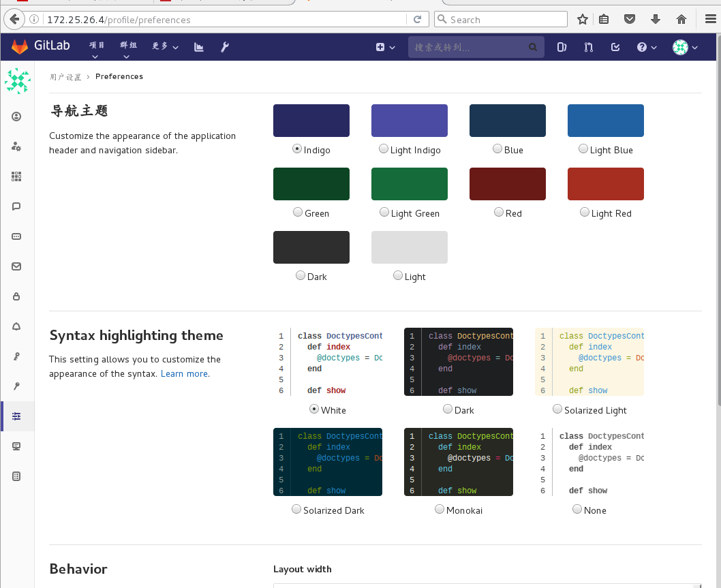Open the user avatar dropdown in navbar

pyautogui.click(x=685, y=47)
